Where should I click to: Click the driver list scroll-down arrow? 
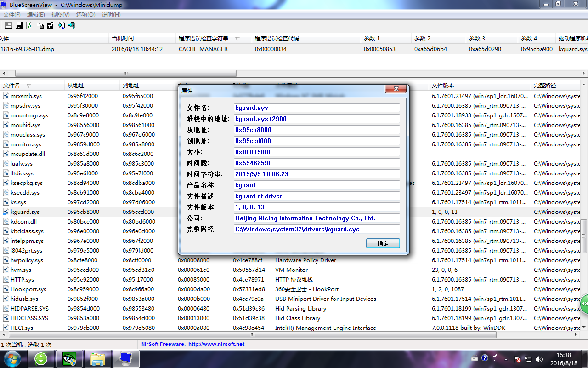click(x=584, y=328)
